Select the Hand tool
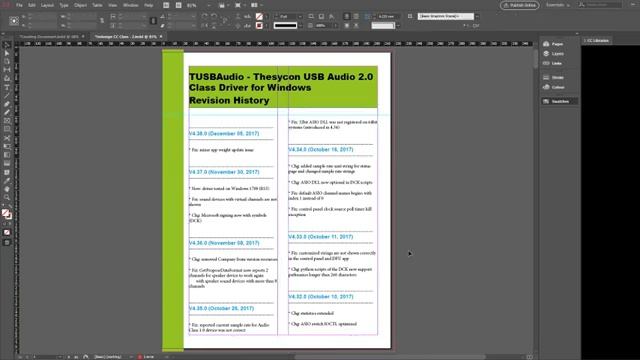 7,189
